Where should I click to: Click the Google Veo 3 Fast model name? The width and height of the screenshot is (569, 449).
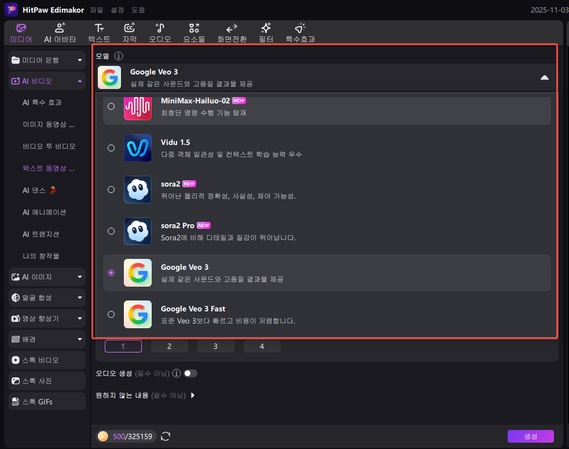pyautogui.click(x=193, y=309)
